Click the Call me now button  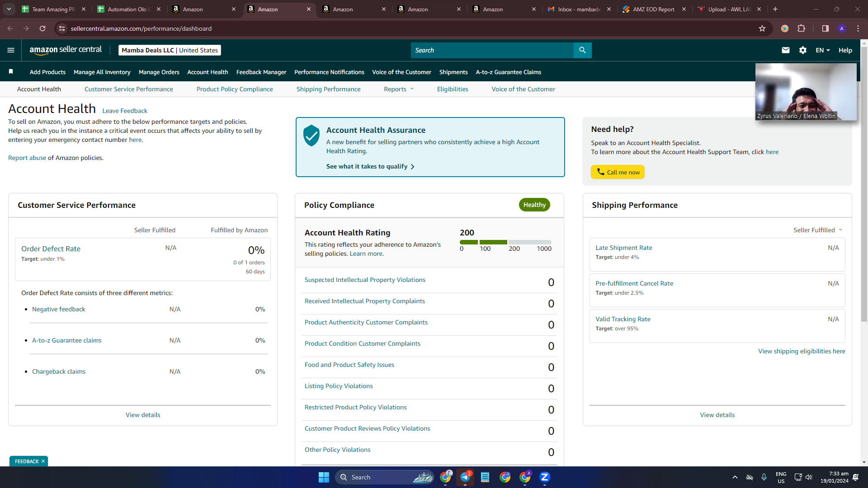[618, 172]
